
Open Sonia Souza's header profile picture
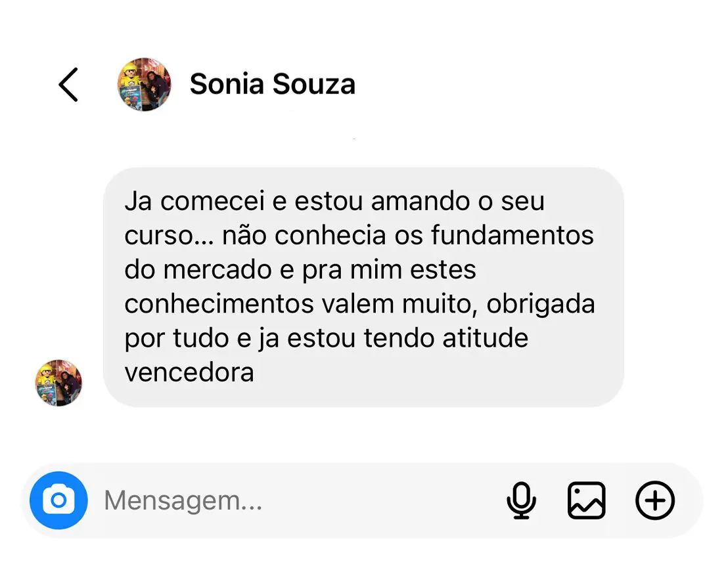pyautogui.click(x=144, y=85)
